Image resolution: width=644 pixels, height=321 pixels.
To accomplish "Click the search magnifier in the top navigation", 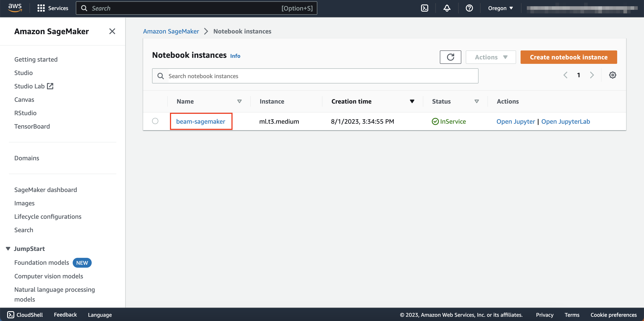I will pos(84,8).
